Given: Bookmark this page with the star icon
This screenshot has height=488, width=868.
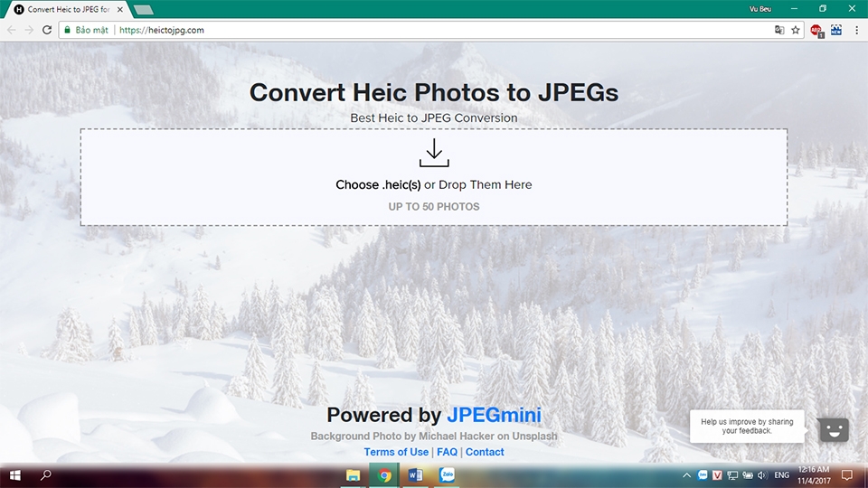Looking at the screenshot, I should [x=796, y=30].
